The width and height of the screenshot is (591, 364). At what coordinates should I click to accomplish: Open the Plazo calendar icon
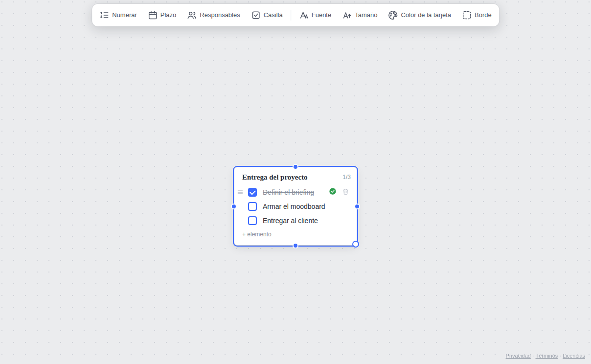tap(153, 15)
